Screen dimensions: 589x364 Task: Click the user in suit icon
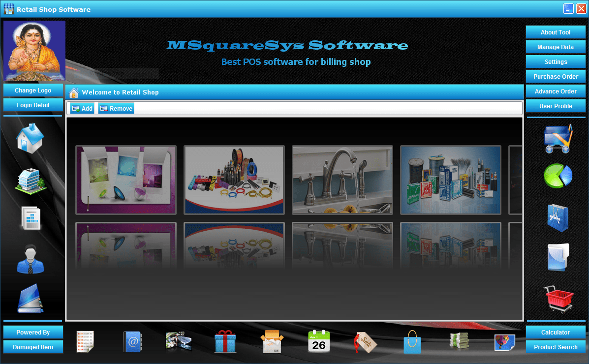coord(31,259)
